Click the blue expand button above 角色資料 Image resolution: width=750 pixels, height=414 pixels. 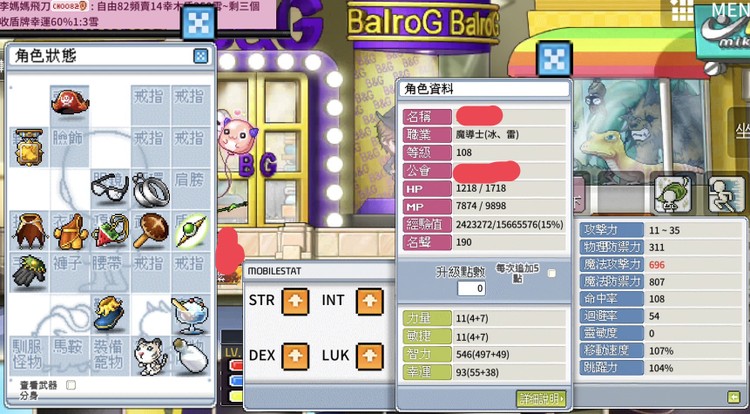[x=555, y=59]
